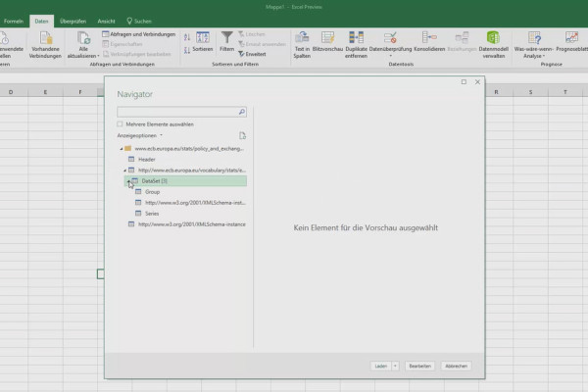Open Vorhandene Verbindungen in the ribbon
The image size is (588, 392).
45,45
